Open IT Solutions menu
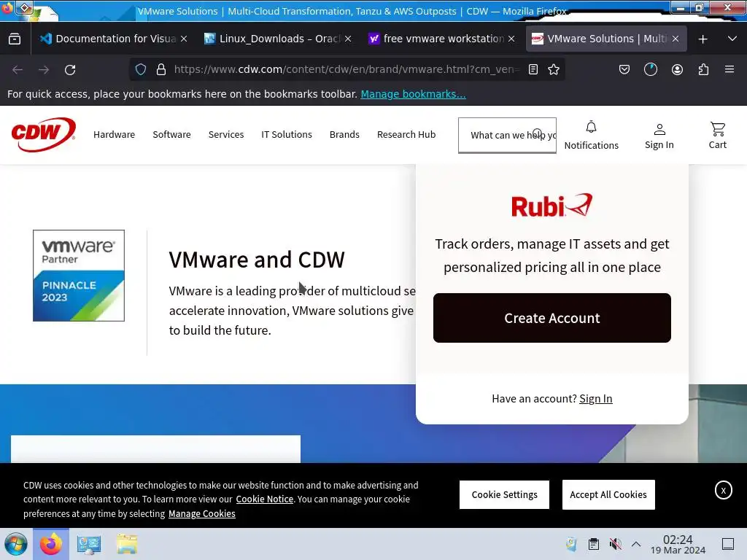The image size is (747, 560). 286,135
